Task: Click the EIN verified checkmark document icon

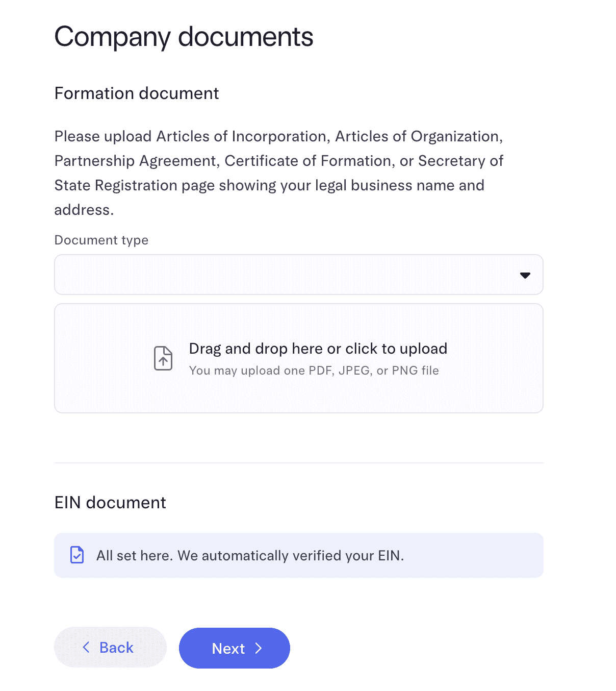Action: click(x=77, y=555)
